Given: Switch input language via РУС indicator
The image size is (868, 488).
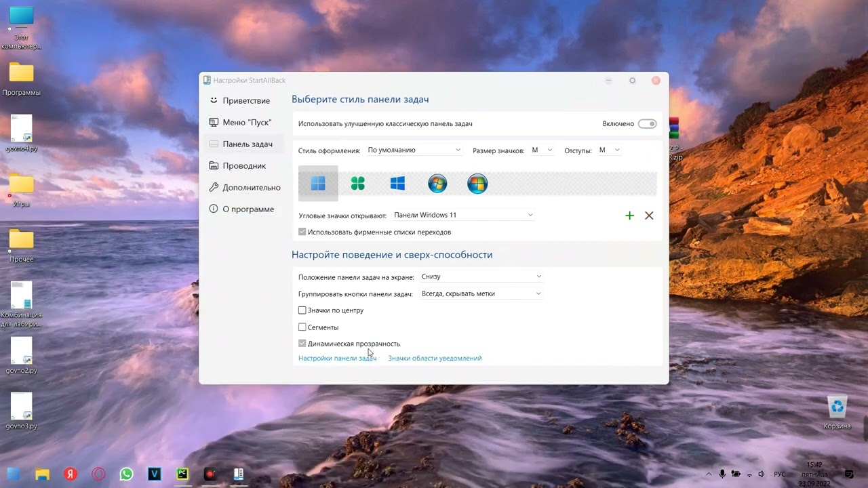Looking at the screenshot, I should click(780, 474).
